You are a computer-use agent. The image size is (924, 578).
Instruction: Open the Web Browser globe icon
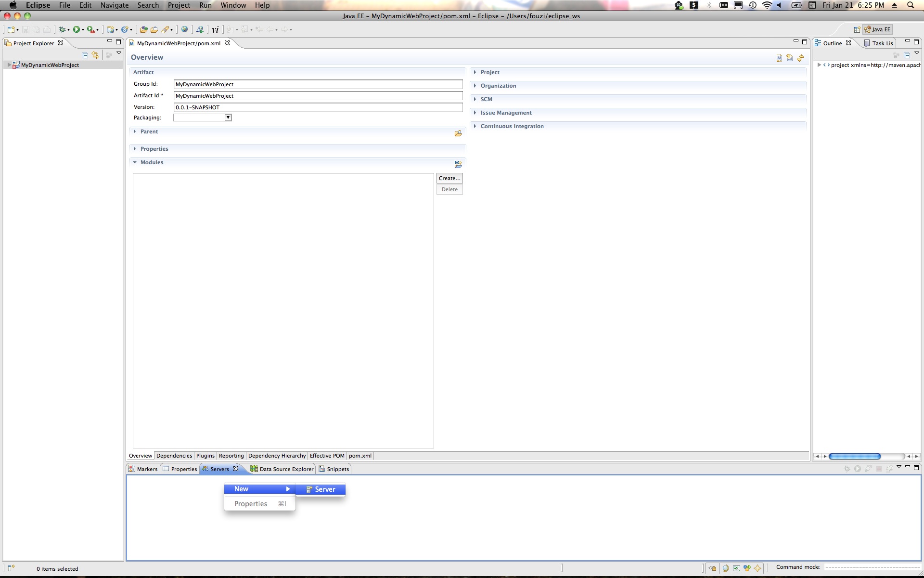tap(184, 29)
